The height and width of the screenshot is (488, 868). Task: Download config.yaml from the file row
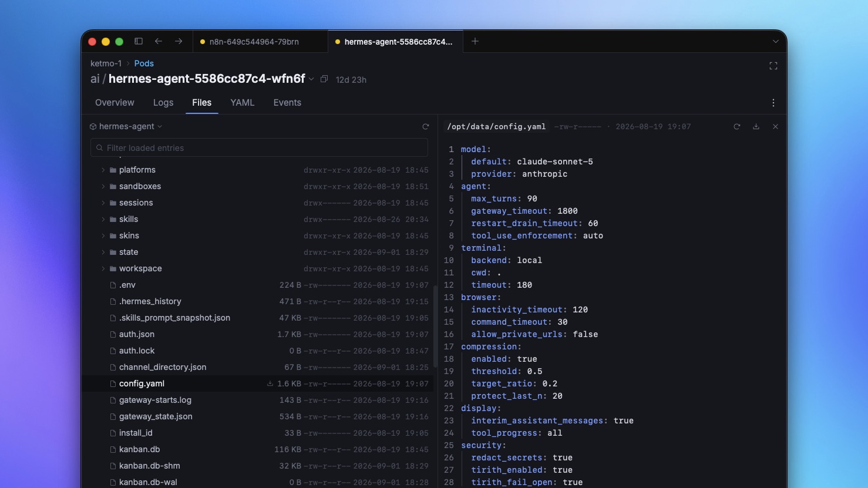pos(270,383)
